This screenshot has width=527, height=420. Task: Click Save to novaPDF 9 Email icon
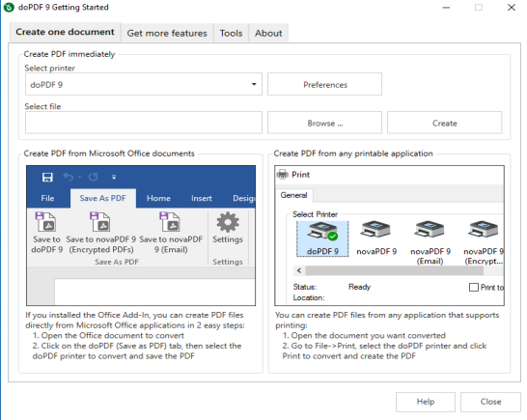coord(171,222)
